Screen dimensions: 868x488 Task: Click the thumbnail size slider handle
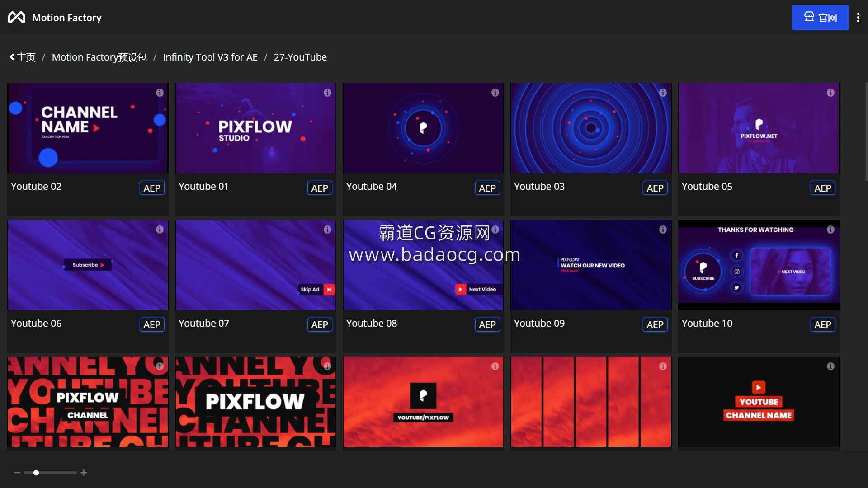36,473
